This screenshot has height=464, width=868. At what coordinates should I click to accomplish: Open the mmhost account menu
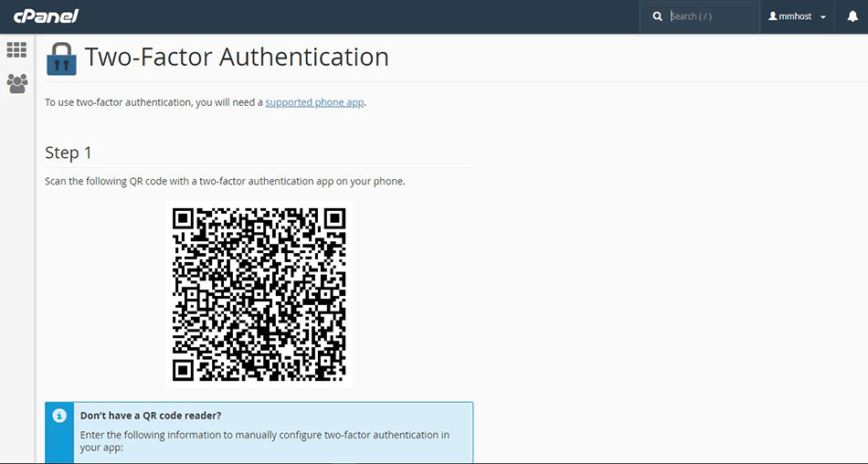tap(797, 16)
